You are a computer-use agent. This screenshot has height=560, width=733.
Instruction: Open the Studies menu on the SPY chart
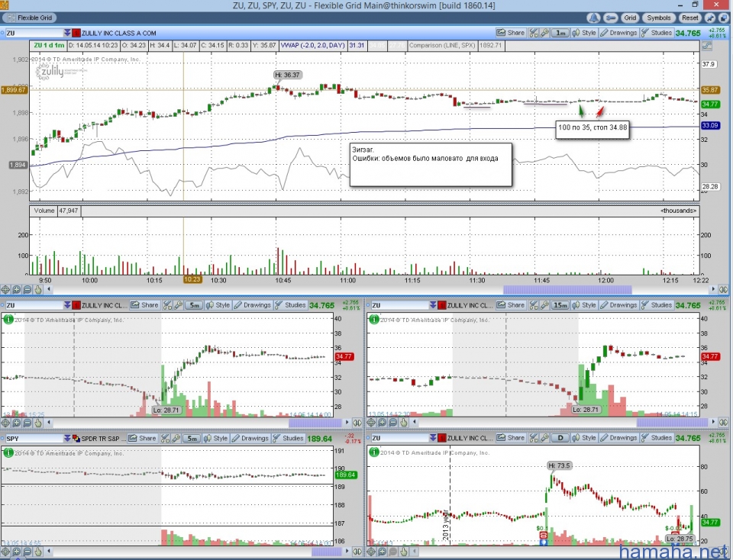click(288, 438)
